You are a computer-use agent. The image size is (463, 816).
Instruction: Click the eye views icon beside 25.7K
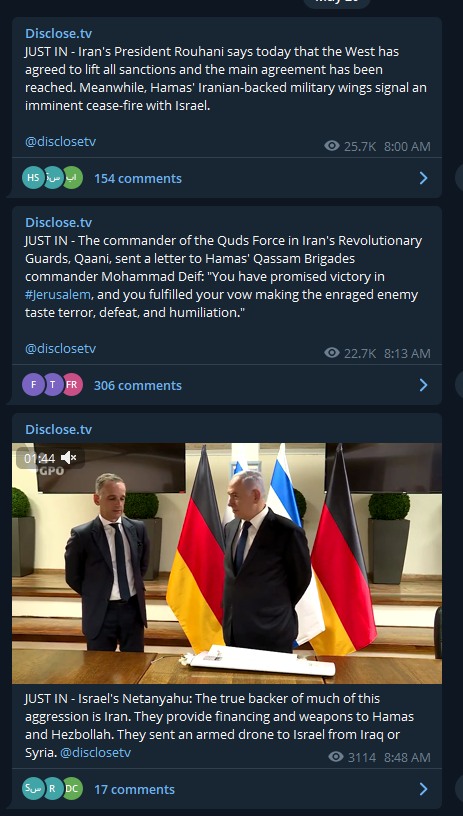coord(332,146)
